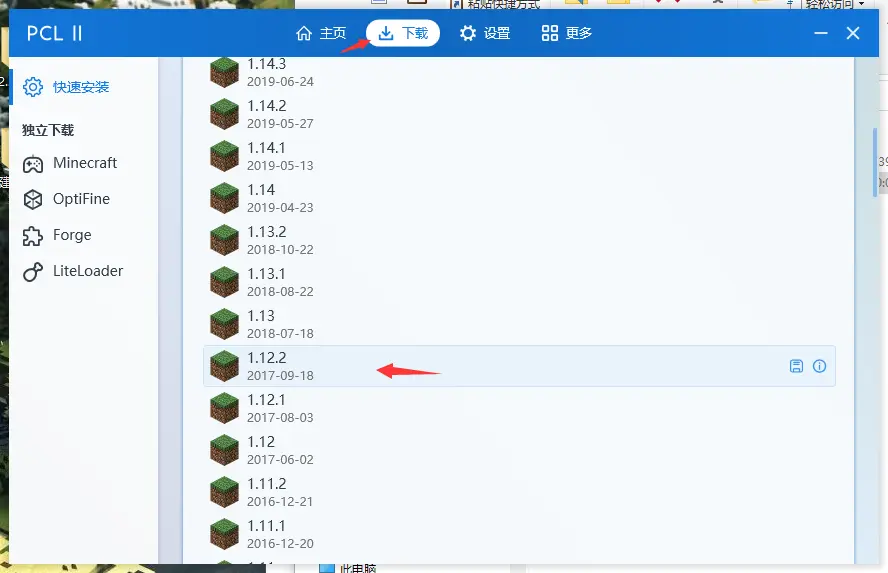Screen dimensions: 888x573
Task: Select the 下载 download tab
Action: coord(403,33)
